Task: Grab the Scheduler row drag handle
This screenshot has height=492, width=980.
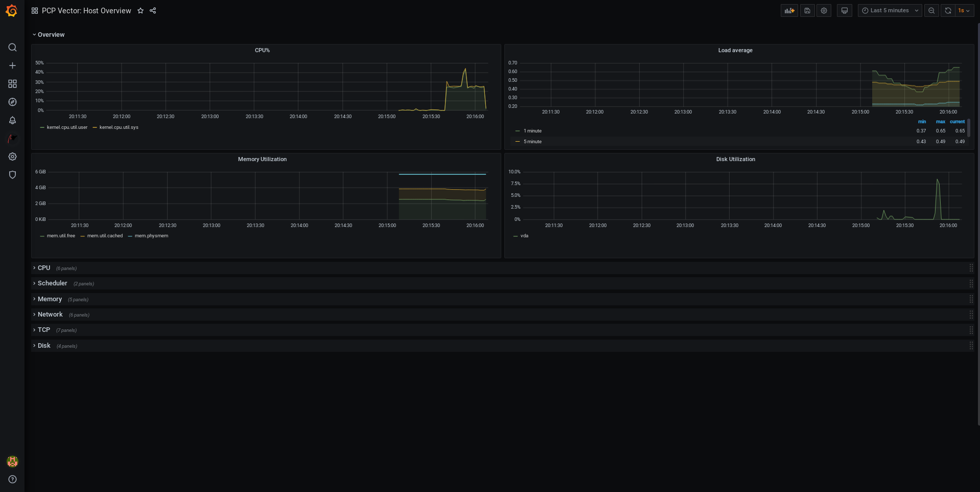Action: (971, 283)
